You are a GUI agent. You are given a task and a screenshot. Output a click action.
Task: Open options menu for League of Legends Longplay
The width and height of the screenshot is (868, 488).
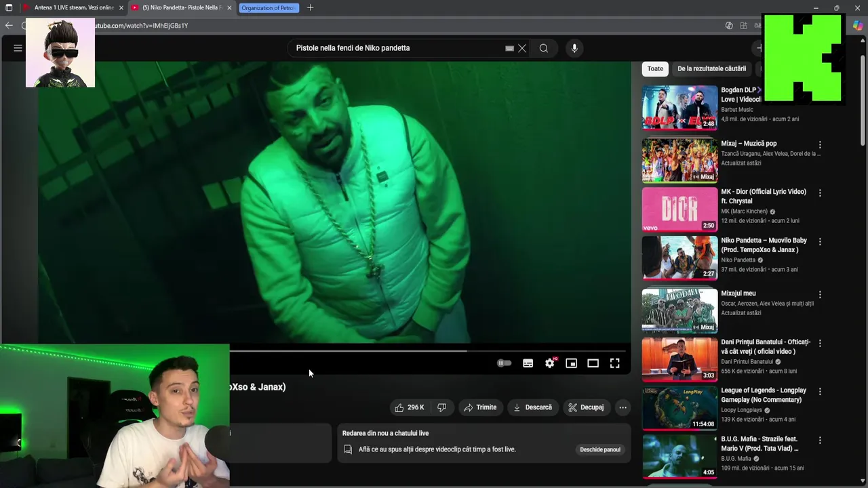click(x=820, y=391)
